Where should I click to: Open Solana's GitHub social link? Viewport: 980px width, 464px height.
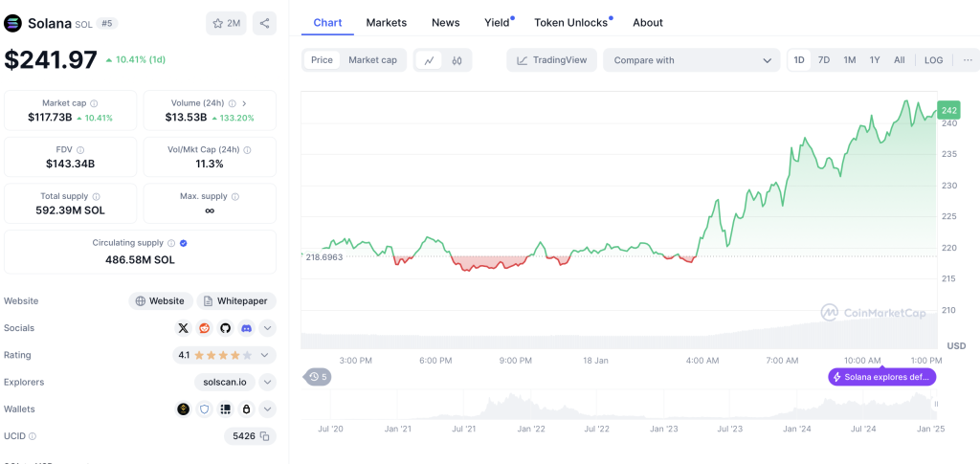tap(226, 328)
